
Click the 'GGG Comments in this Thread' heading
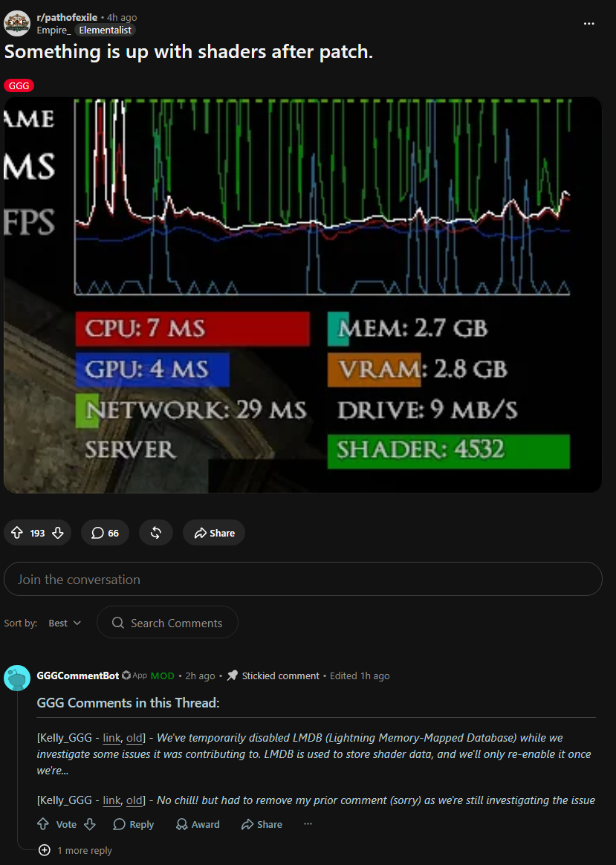(x=128, y=703)
